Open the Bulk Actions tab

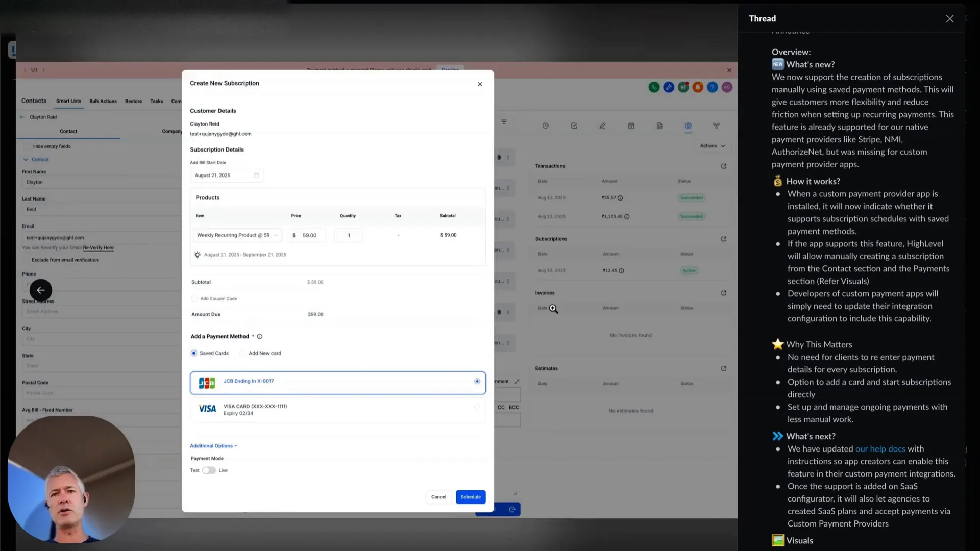pos(103,102)
